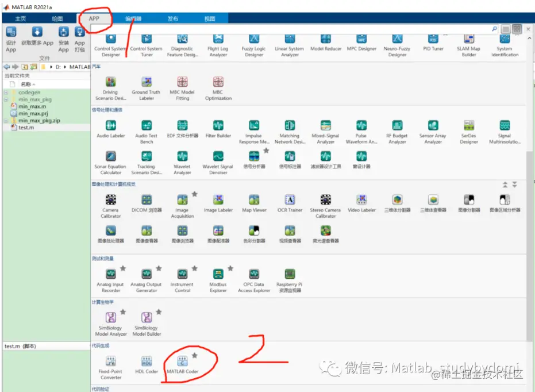Open the MATLAB Coder app
Screen dimensions: 535x392
pyautogui.click(x=182, y=365)
